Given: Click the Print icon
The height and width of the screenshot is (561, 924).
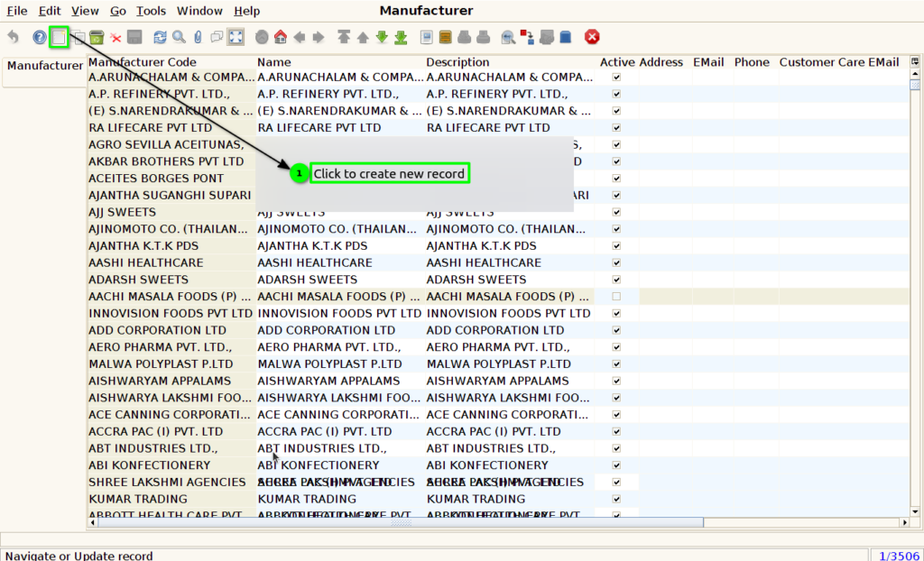Looking at the screenshot, I should pos(484,37).
